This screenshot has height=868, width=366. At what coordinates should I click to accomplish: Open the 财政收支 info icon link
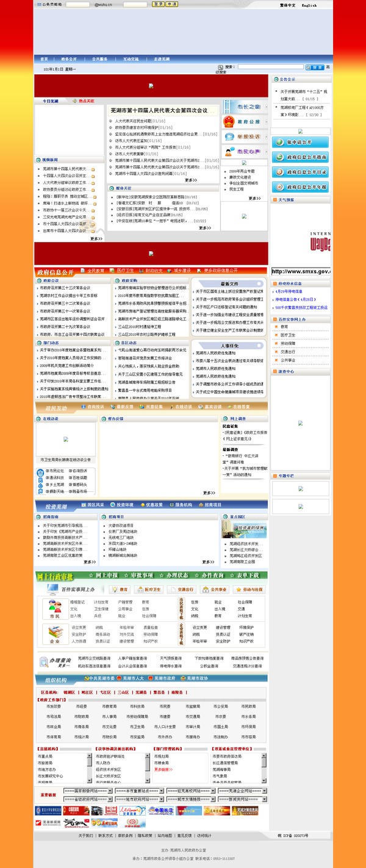tap(151, 271)
